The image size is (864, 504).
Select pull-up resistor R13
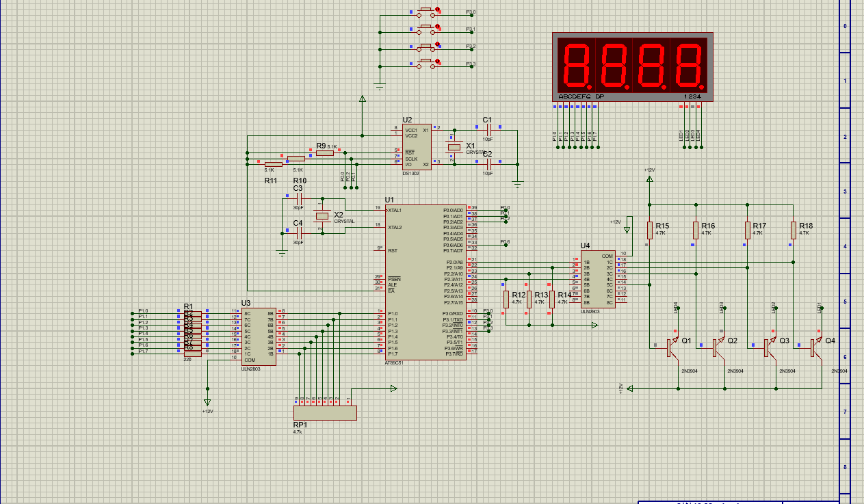528,298
